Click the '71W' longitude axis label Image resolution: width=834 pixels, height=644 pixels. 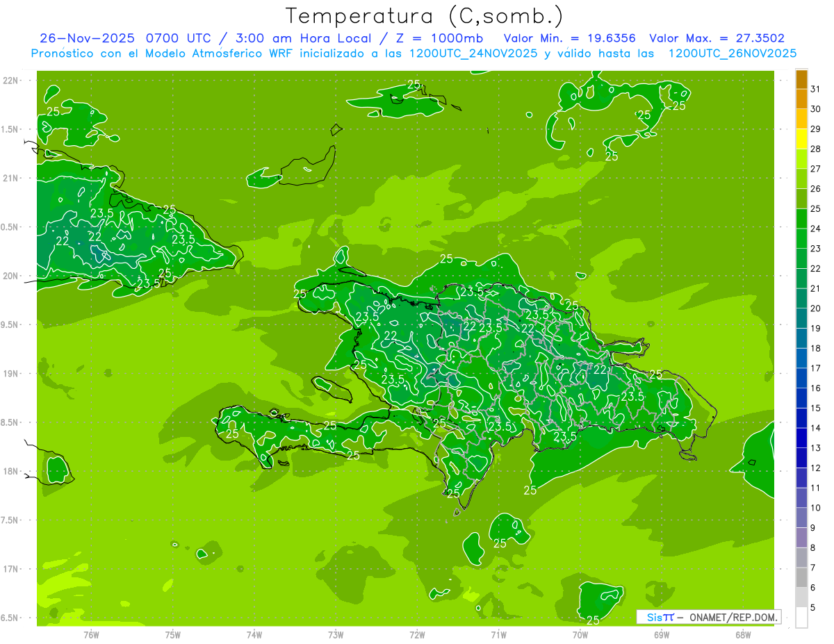tap(498, 635)
